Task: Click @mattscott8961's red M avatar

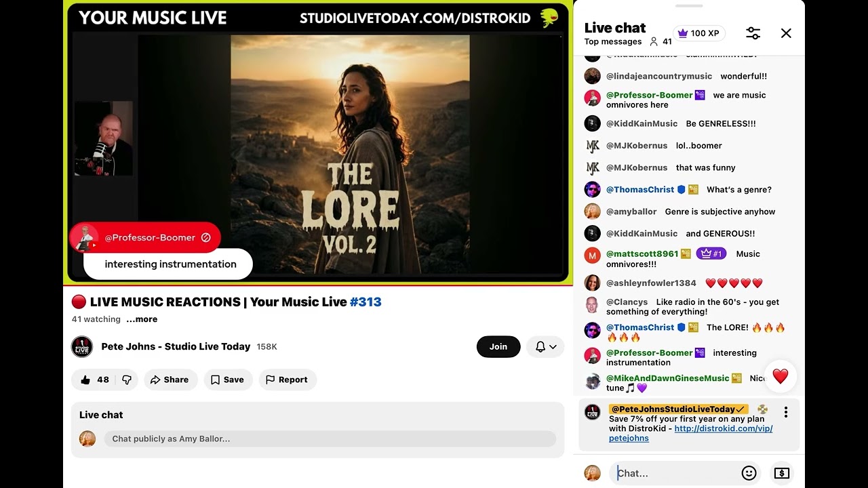Action: [592, 256]
